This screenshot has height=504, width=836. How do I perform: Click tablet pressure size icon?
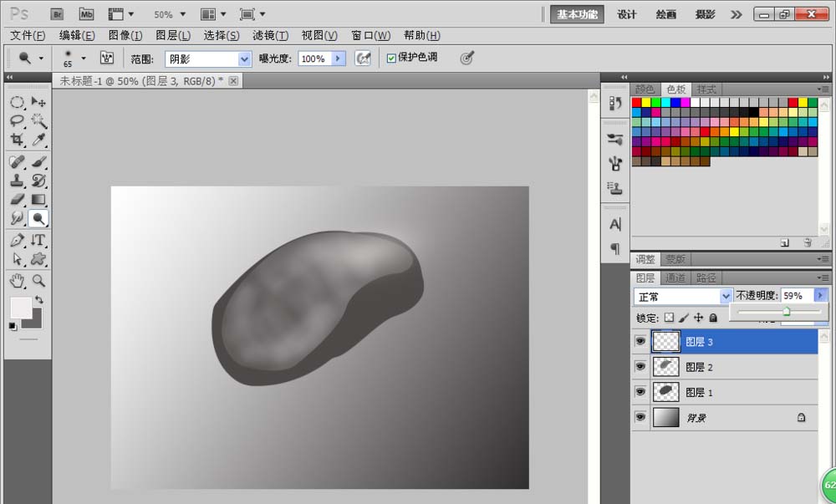coord(466,58)
